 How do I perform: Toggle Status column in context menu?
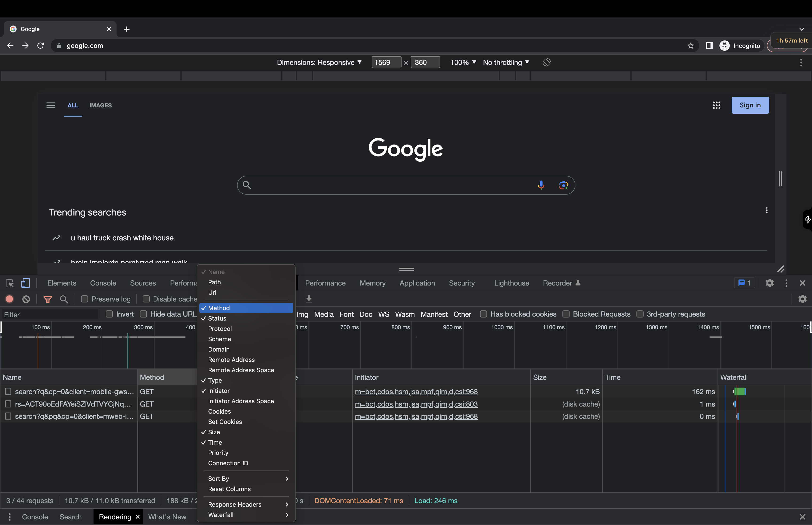pos(246,318)
